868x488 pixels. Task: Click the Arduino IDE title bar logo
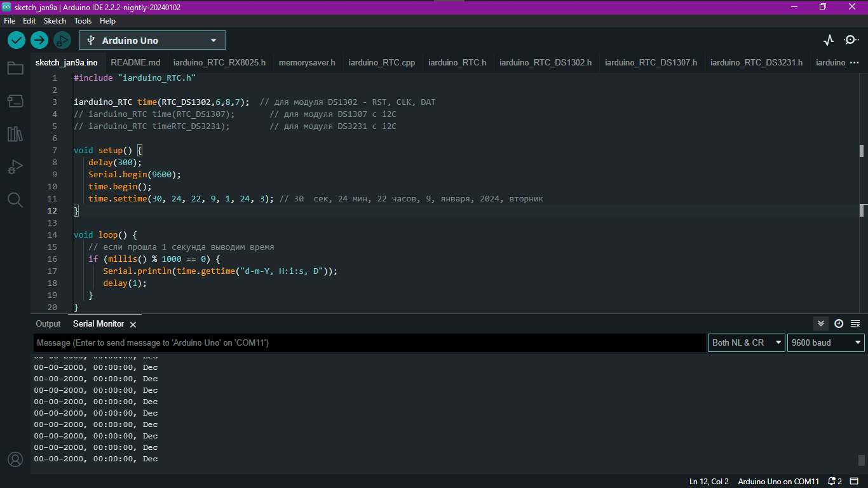[6, 6]
